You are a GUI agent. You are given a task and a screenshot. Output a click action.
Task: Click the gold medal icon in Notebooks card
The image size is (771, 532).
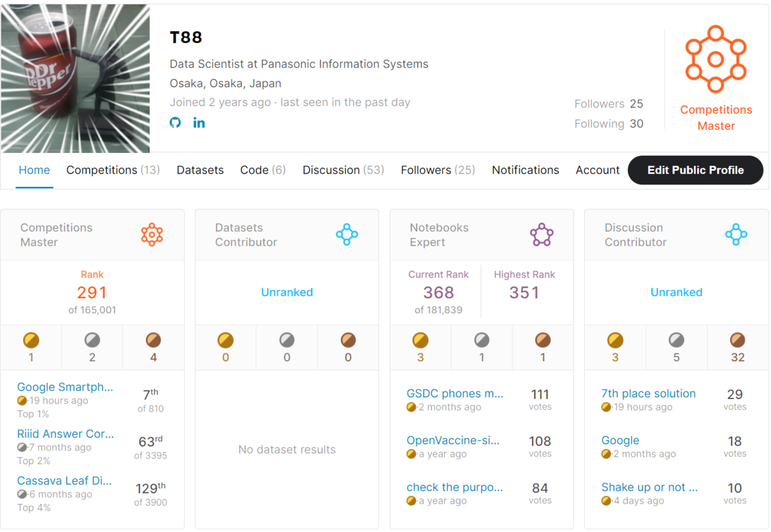click(420, 340)
